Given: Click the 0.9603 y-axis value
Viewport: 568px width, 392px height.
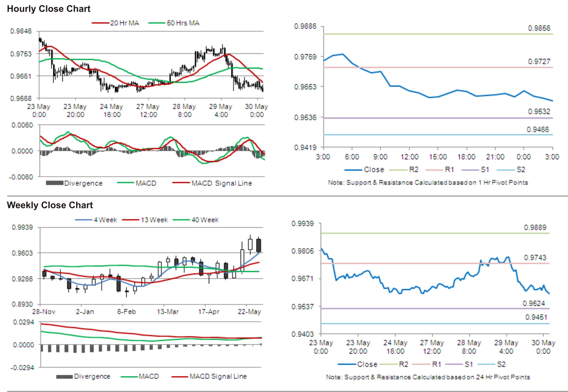Looking at the screenshot, I should 22,253.
